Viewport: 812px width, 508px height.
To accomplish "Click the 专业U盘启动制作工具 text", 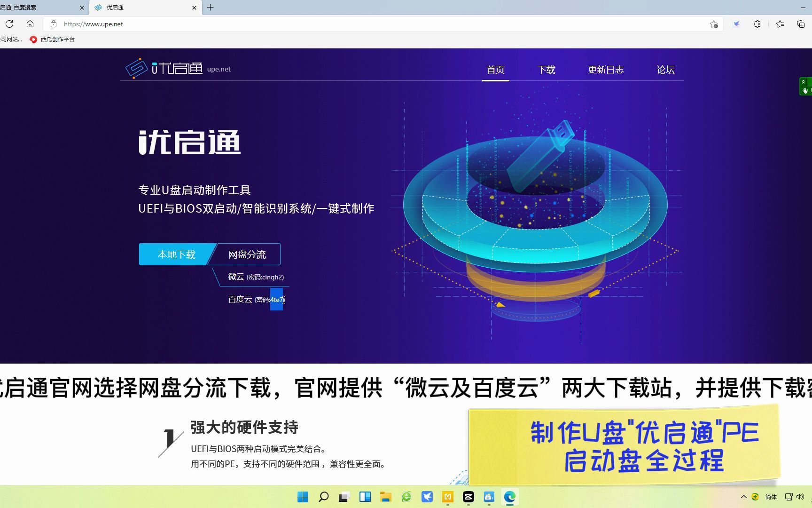I will point(195,190).
